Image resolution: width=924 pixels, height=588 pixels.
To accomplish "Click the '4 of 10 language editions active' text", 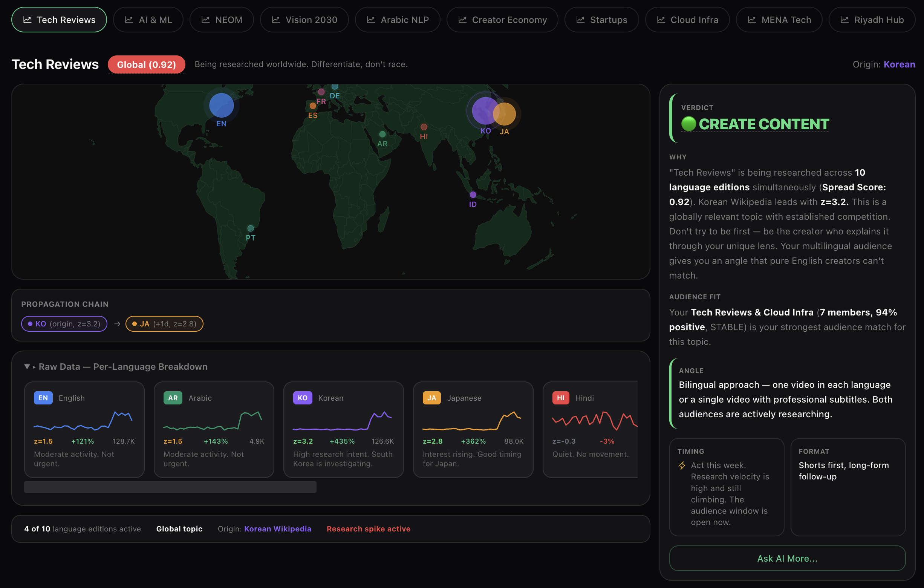I will point(83,528).
